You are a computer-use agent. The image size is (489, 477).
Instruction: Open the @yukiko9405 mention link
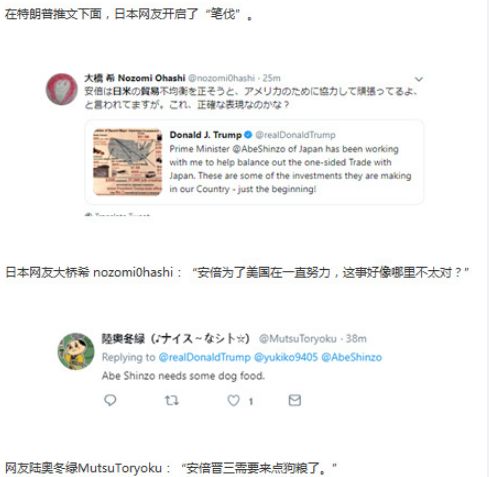click(x=286, y=357)
